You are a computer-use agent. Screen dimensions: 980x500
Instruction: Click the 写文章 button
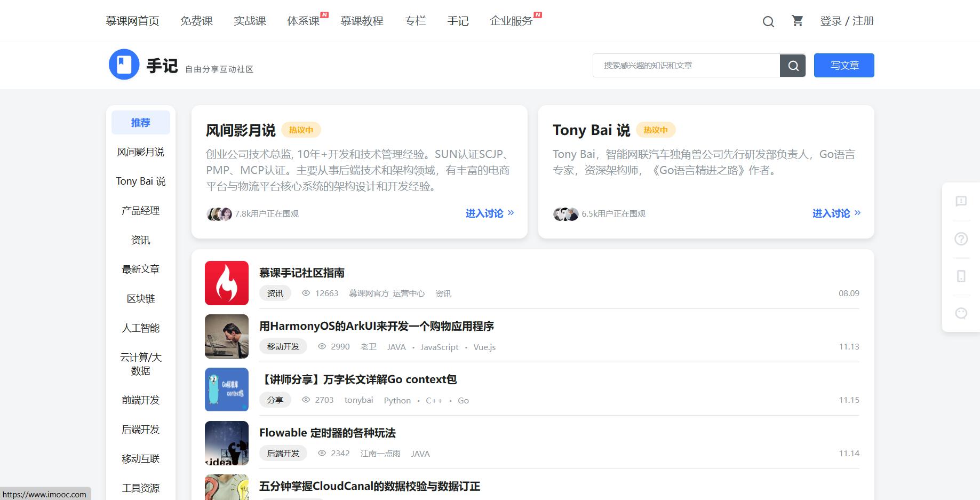coord(843,65)
